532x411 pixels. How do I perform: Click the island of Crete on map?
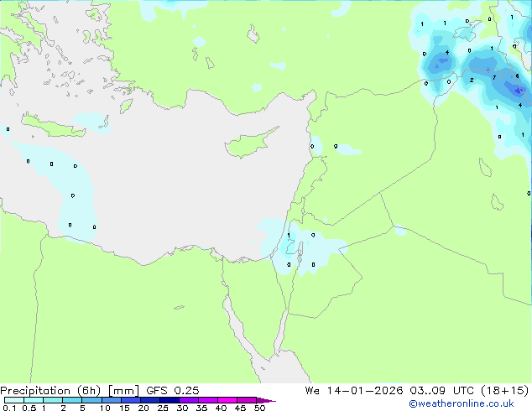point(54,127)
